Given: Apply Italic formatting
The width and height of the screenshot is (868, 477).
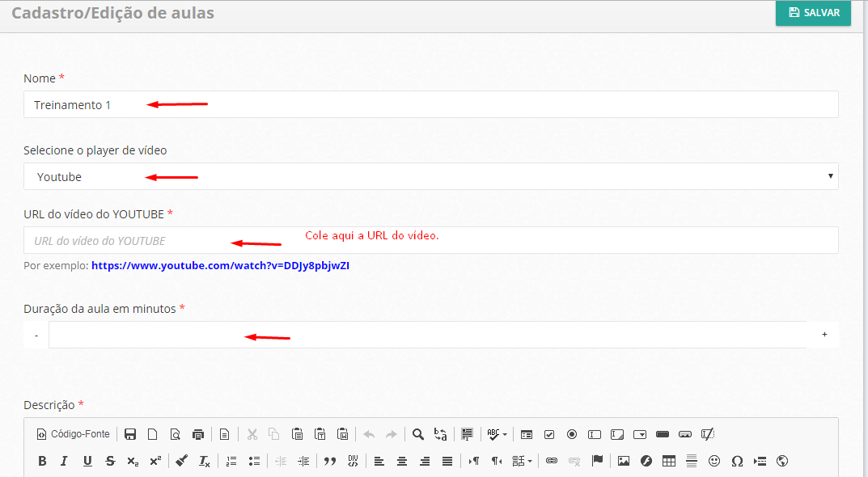Looking at the screenshot, I should (64, 461).
